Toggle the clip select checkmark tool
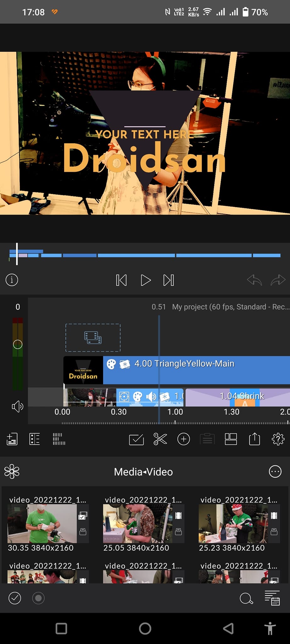The height and width of the screenshot is (644, 290). [x=136, y=439]
